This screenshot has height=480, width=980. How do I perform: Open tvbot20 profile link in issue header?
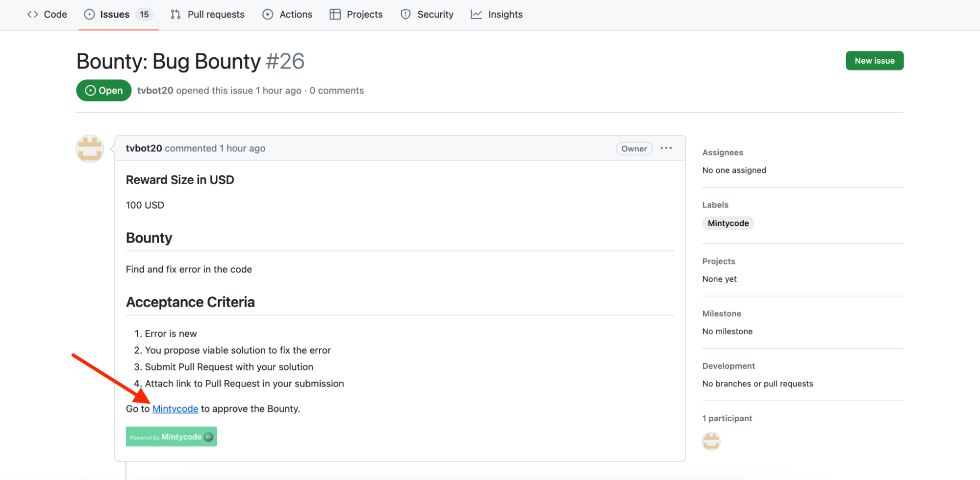tap(155, 91)
